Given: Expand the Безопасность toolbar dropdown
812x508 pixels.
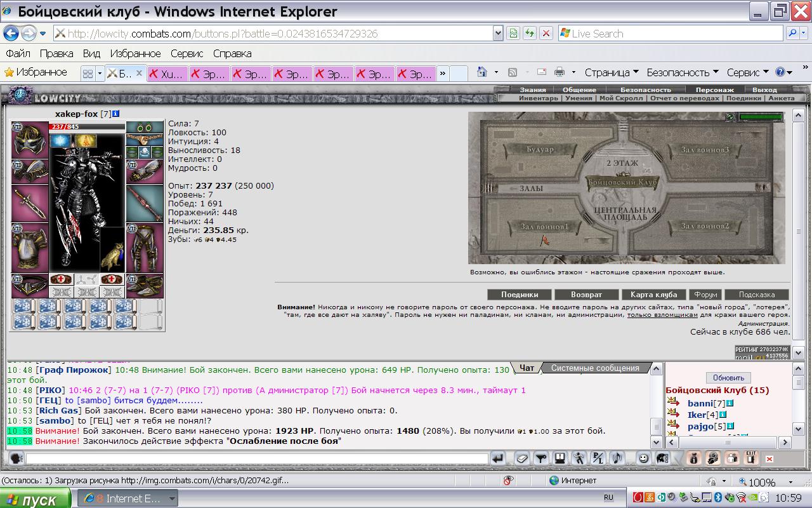Looking at the screenshot, I should (x=683, y=72).
